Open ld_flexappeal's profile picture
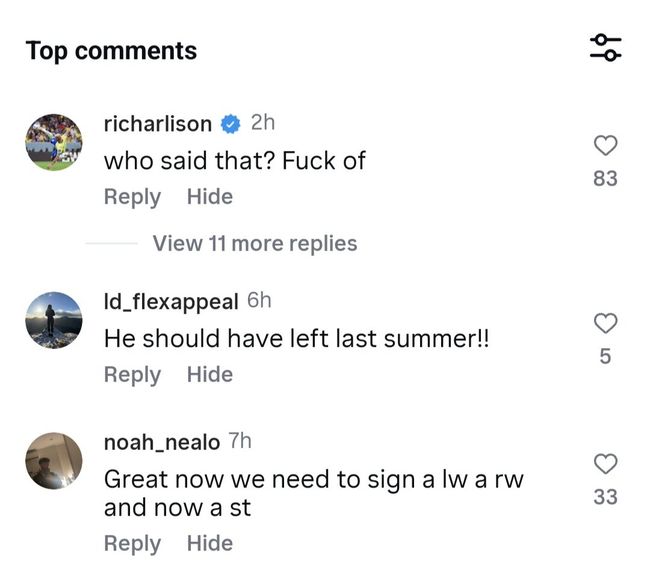650x566 pixels. [x=53, y=319]
